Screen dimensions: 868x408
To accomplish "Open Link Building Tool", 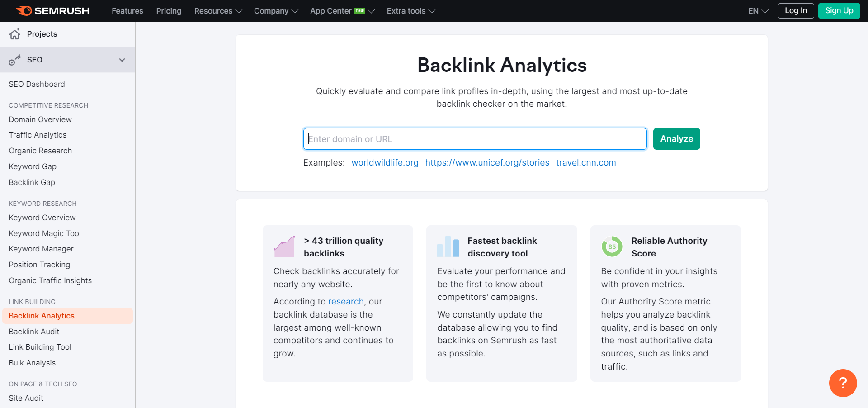I will click(40, 347).
